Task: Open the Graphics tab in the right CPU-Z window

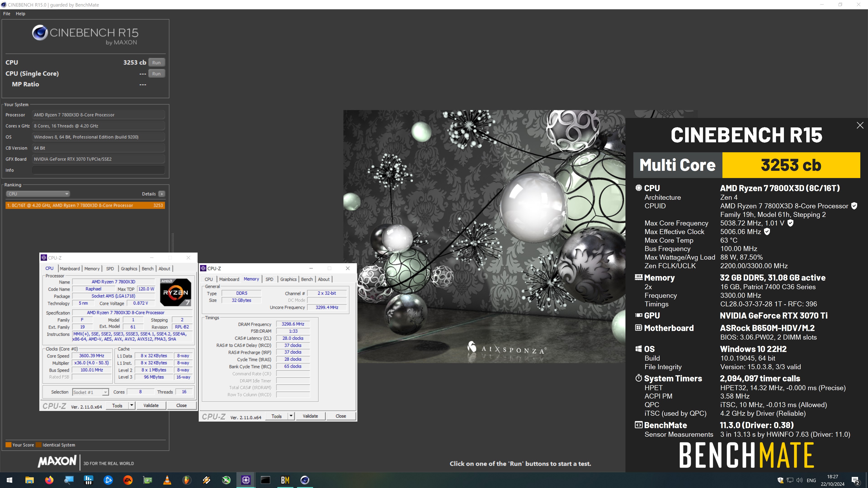Action: coord(288,279)
